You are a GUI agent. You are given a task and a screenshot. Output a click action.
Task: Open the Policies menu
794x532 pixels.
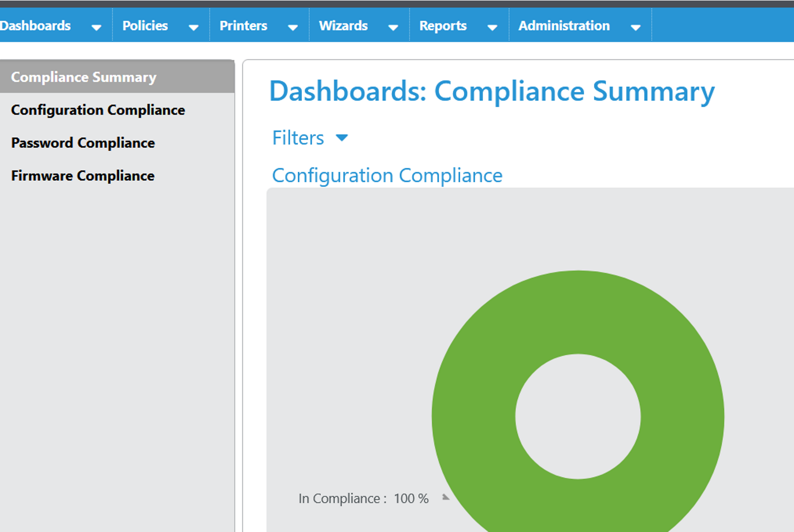(145, 25)
